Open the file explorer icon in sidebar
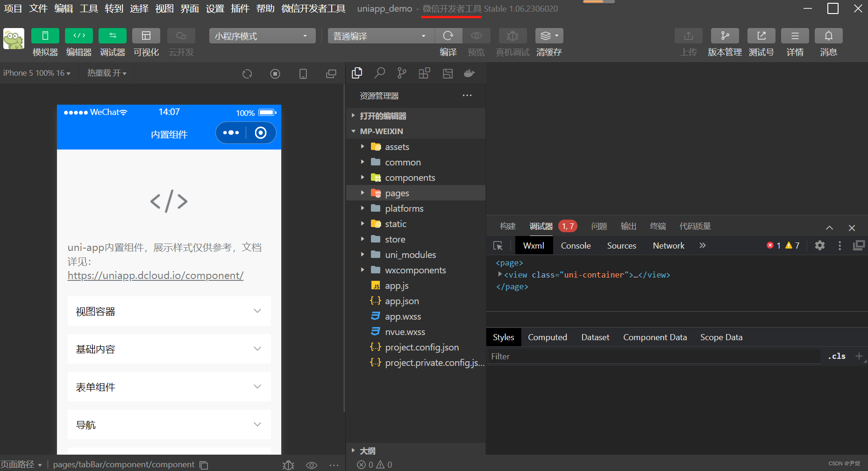 click(357, 73)
